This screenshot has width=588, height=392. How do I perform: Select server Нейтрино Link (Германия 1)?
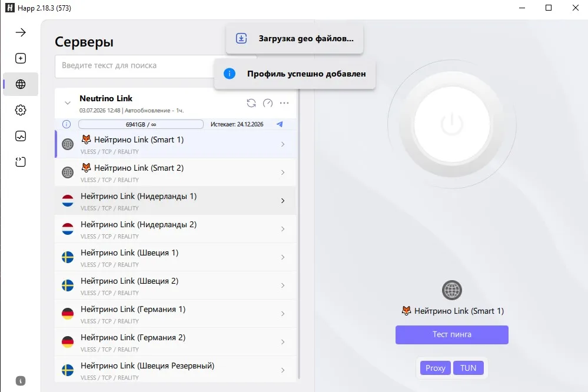(175, 314)
